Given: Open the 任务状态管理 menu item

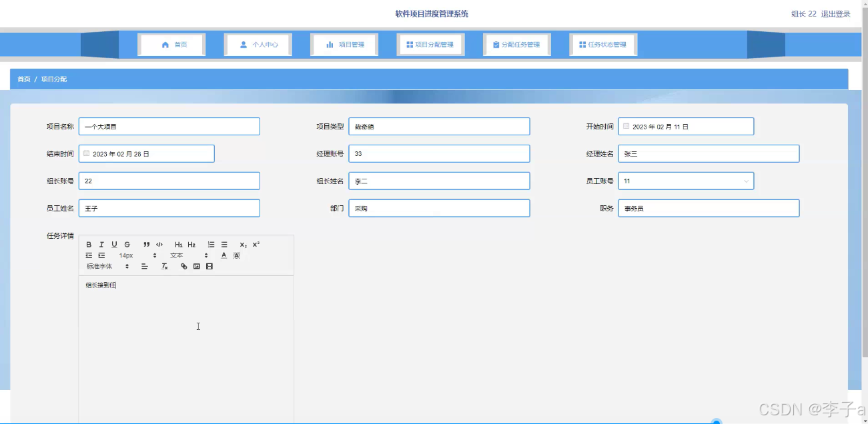Looking at the screenshot, I should tap(602, 45).
